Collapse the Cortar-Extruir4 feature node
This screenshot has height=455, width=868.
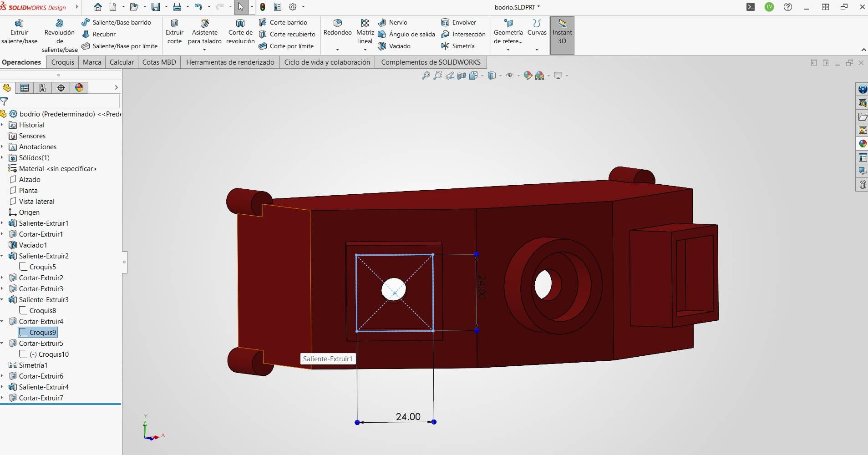coord(2,322)
